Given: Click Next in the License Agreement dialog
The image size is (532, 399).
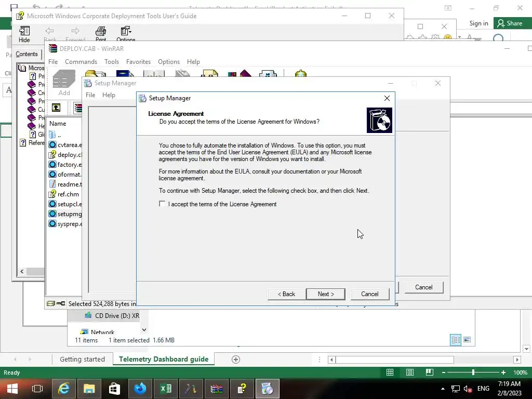Looking at the screenshot, I should [326, 294].
